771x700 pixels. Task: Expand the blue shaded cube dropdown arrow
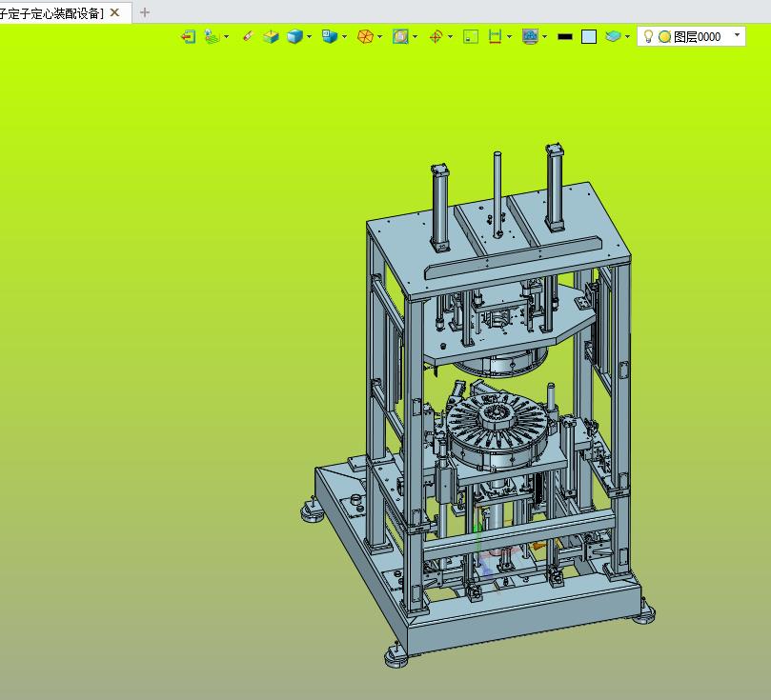tap(310, 37)
